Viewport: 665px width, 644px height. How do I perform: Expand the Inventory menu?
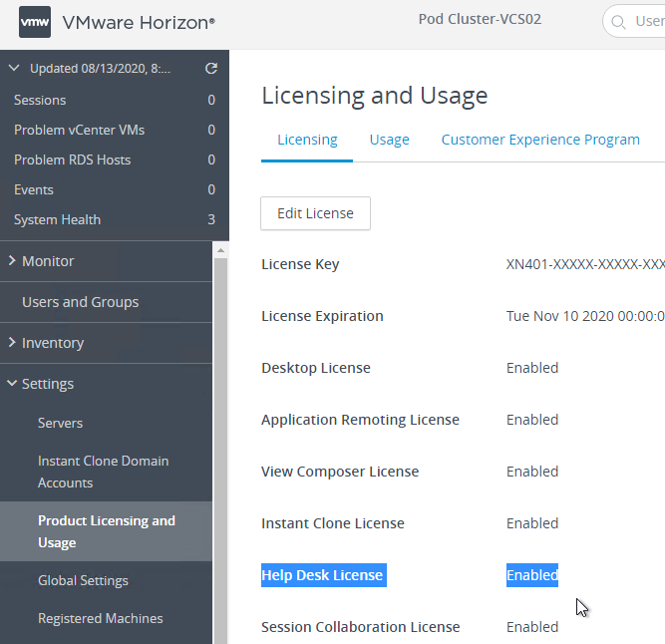pos(106,343)
